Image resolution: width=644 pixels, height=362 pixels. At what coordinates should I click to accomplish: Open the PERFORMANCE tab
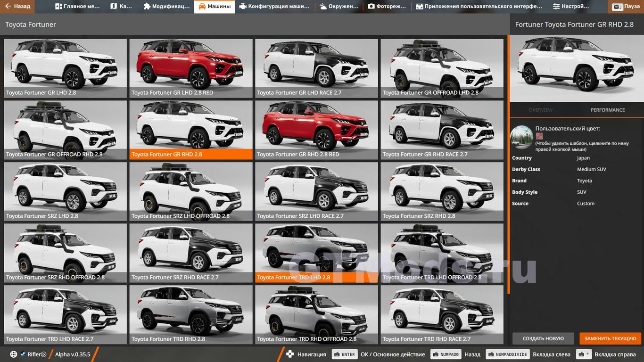(608, 110)
